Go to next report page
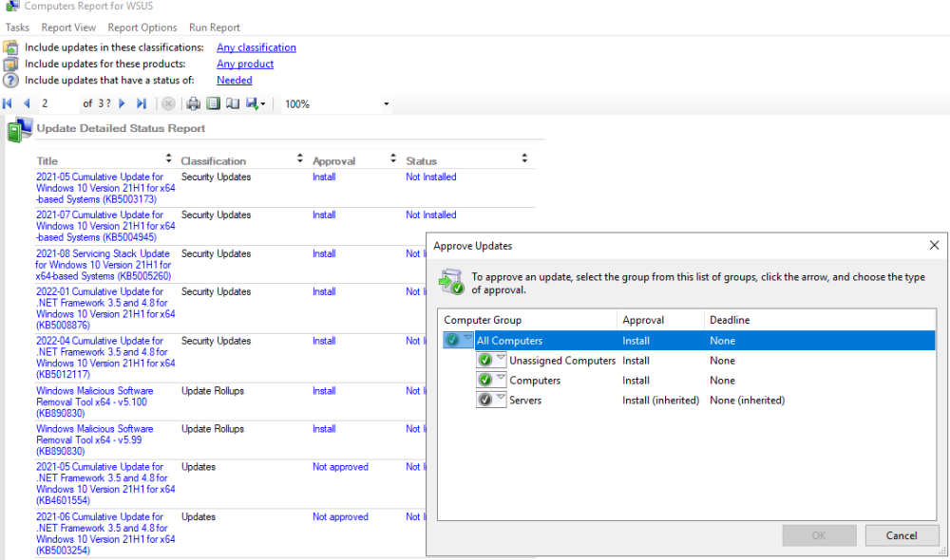 pyautogui.click(x=122, y=103)
